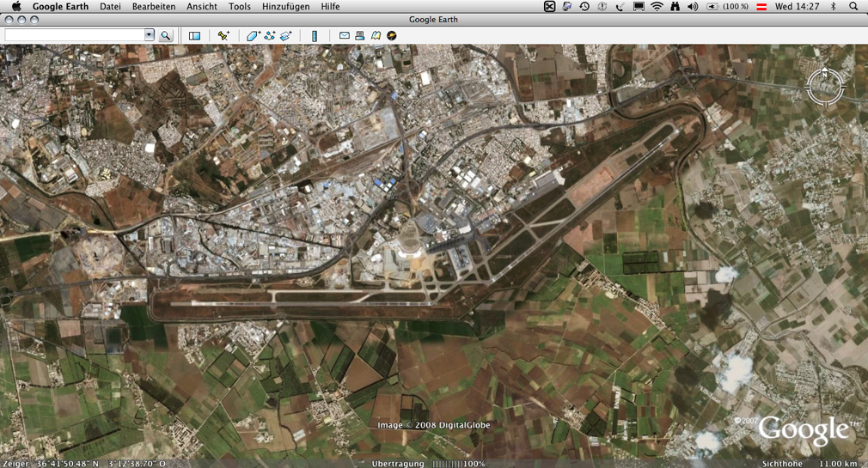Open the Tools menu
This screenshot has height=468, width=868.
pos(240,6)
